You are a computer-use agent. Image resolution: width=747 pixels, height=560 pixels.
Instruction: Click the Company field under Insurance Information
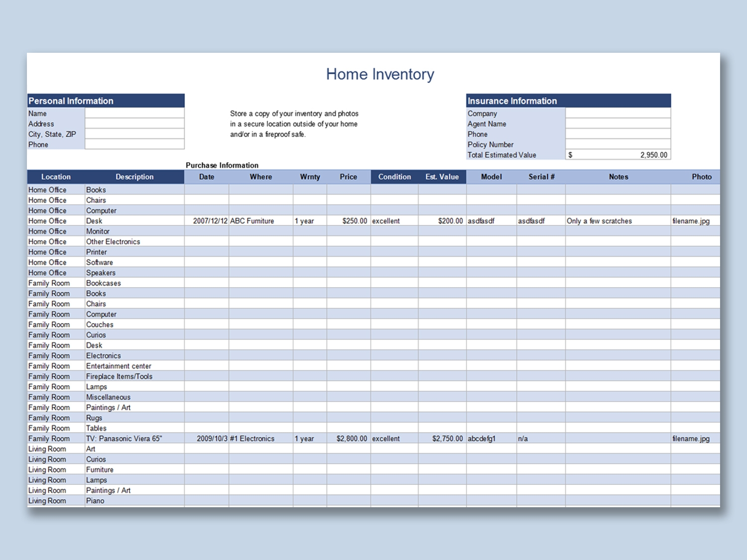point(618,113)
